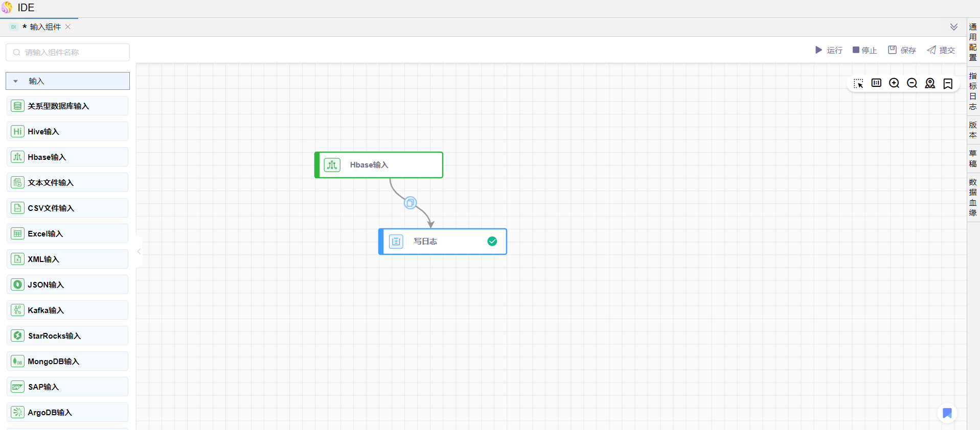Click the bookmark icon in canvas toolbar

tap(948, 84)
